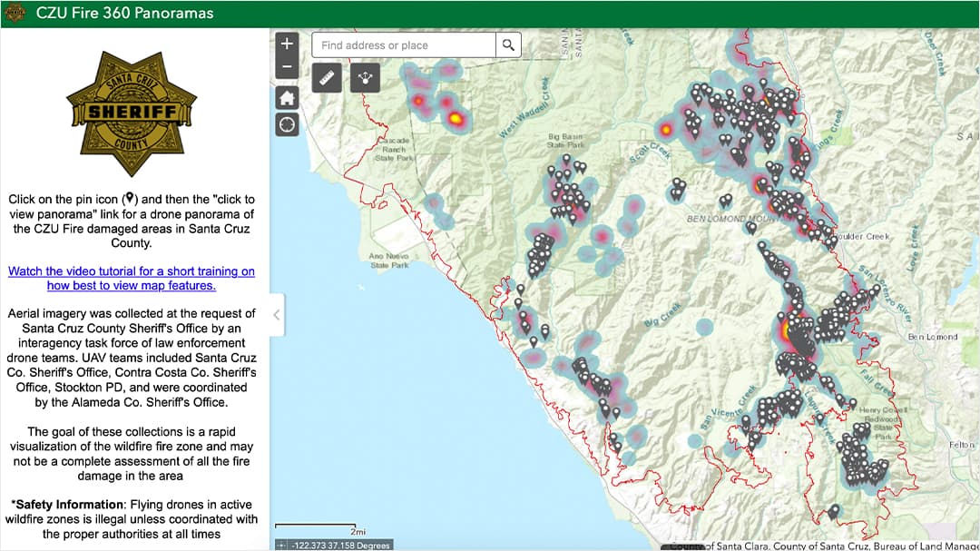Click the Safety Information paragraph heading
Screen dimensions: 980x551
click(67, 504)
